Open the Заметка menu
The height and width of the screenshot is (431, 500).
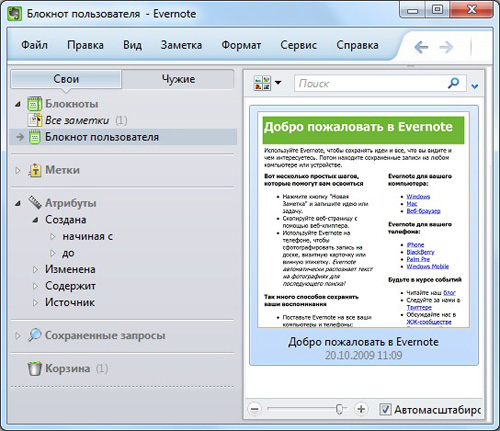pos(181,45)
